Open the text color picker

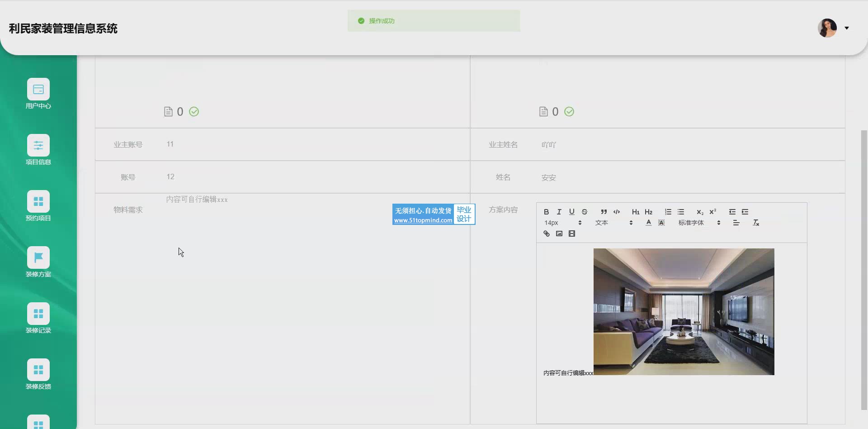pyautogui.click(x=648, y=223)
